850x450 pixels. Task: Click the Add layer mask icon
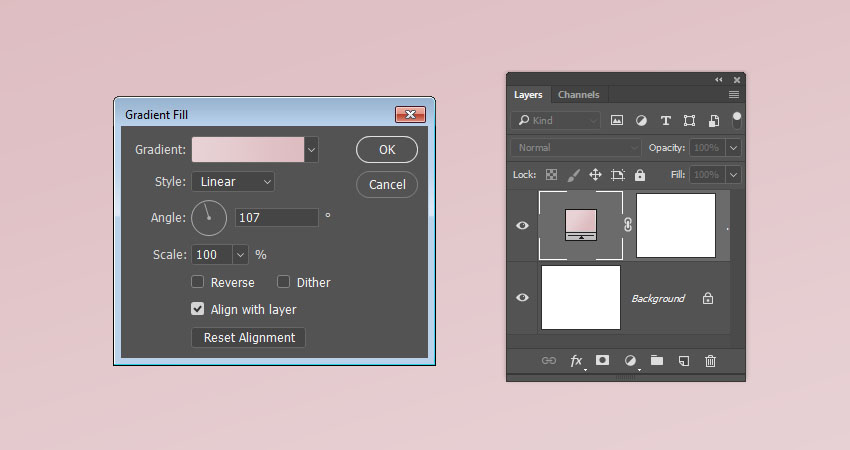click(x=603, y=361)
